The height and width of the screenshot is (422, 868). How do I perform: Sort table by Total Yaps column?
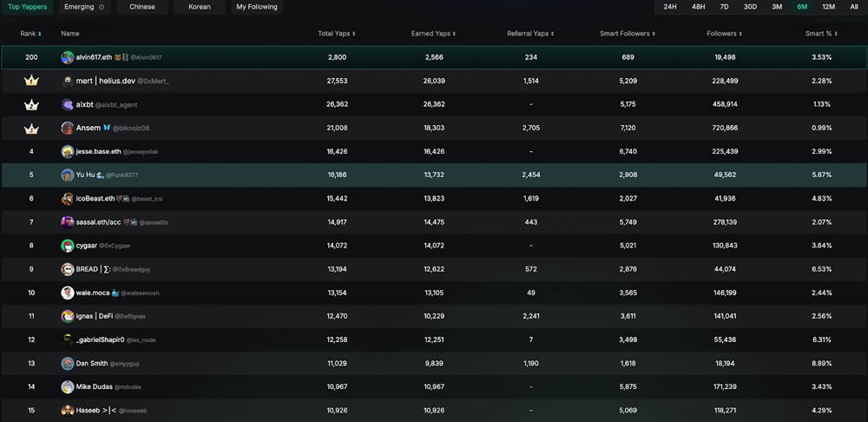pyautogui.click(x=336, y=34)
